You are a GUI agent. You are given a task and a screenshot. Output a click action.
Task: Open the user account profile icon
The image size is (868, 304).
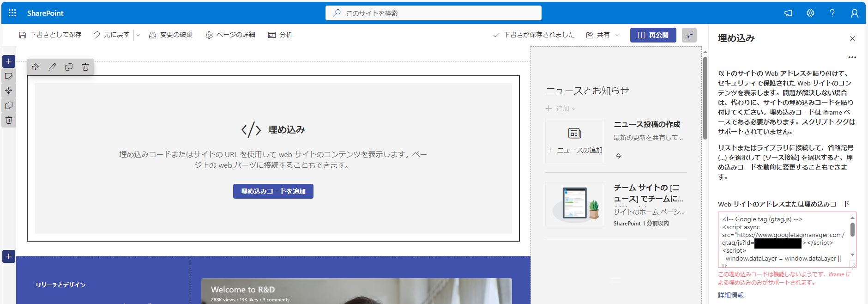[x=855, y=13]
